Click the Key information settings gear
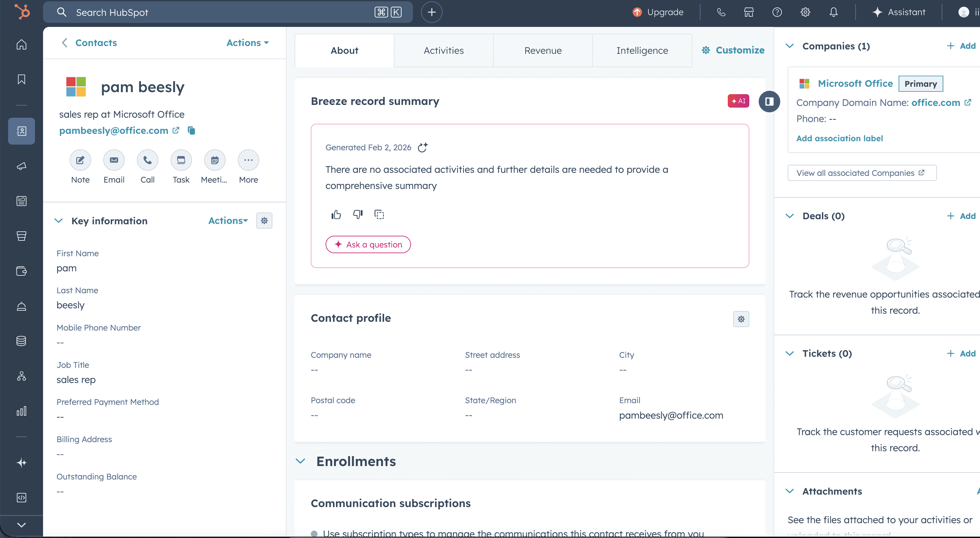 pos(264,221)
